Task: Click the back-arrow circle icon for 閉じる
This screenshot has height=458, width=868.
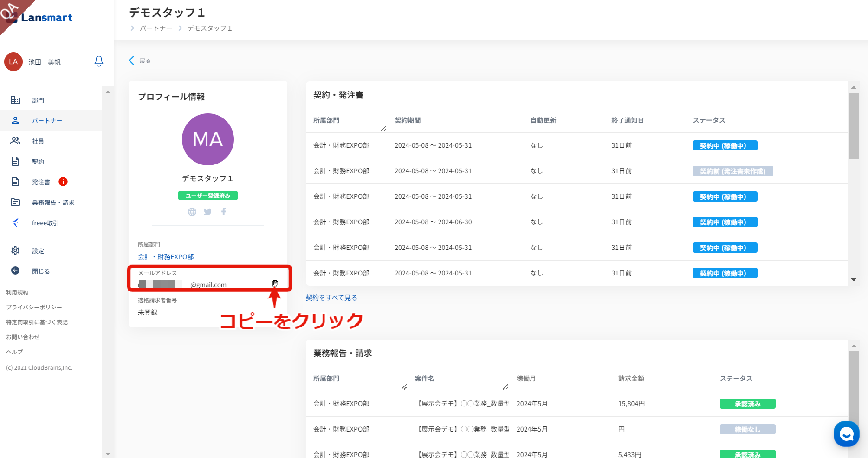Action: (15, 270)
